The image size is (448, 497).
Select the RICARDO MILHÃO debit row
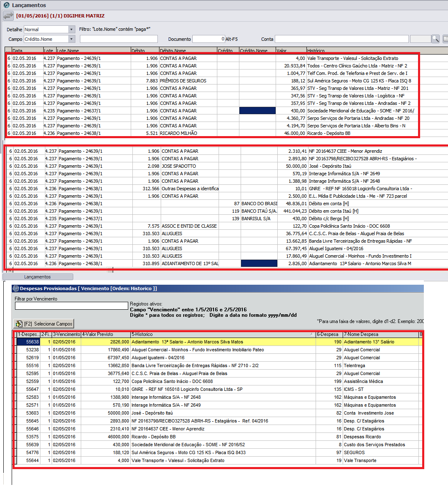click(x=212, y=133)
